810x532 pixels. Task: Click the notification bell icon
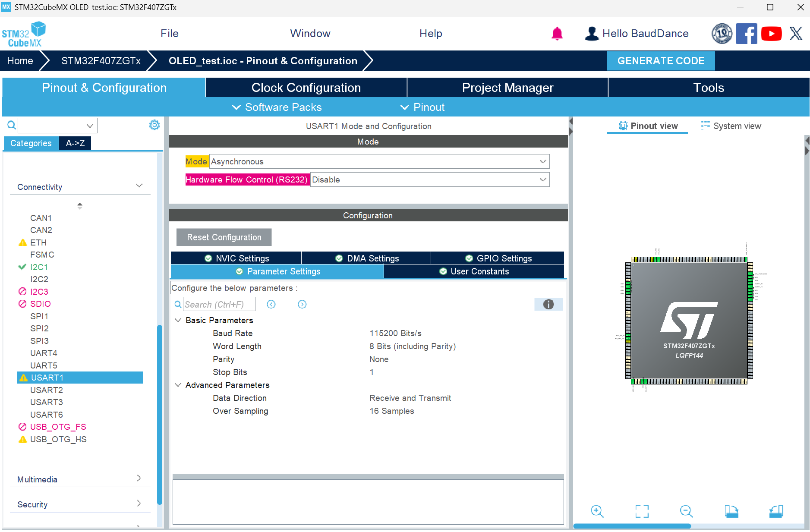[x=557, y=34]
